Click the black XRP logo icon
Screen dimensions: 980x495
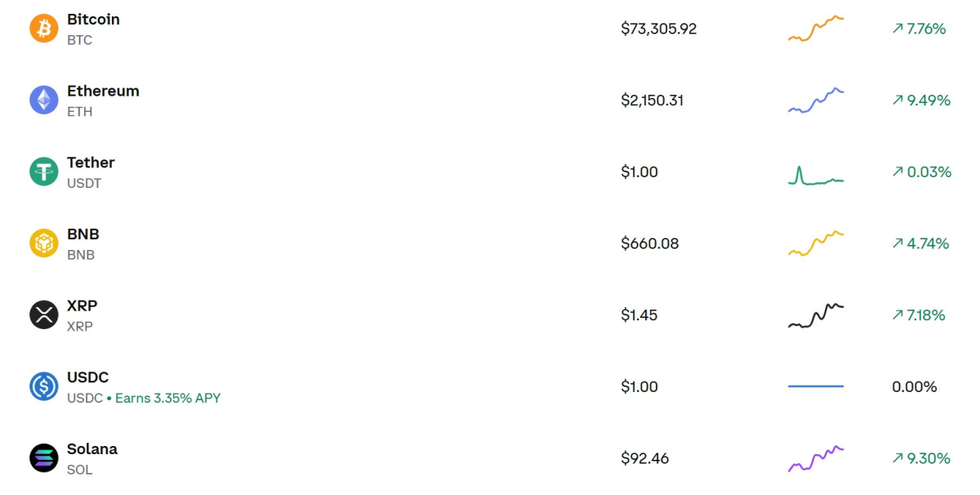pyautogui.click(x=44, y=314)
